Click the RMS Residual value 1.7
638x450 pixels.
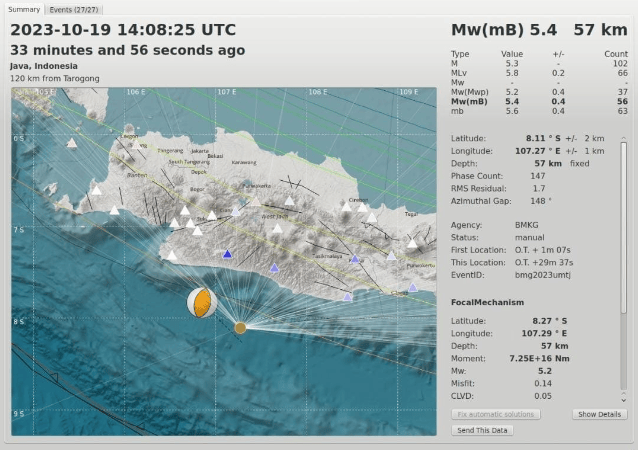click(x=539, y=188)
